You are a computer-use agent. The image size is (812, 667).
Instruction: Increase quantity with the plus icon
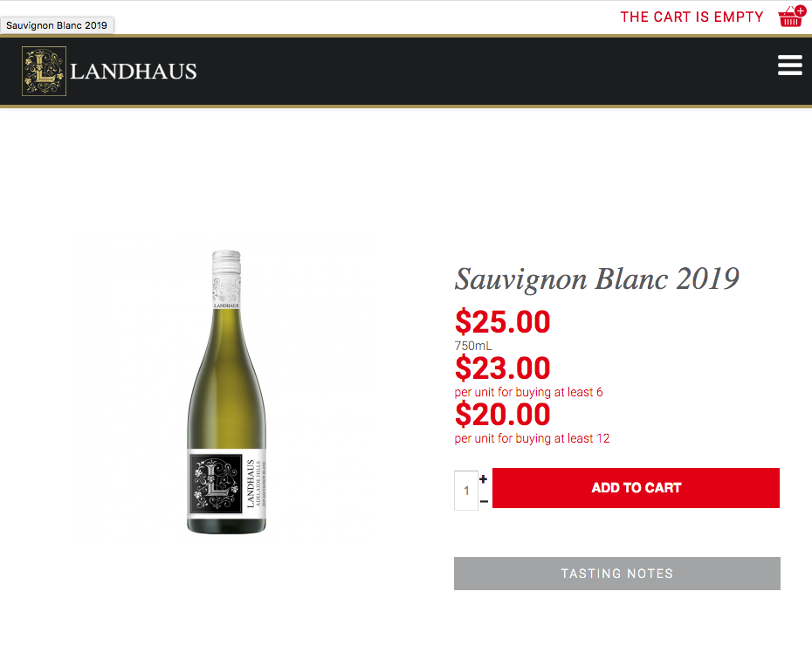(483, 479)
